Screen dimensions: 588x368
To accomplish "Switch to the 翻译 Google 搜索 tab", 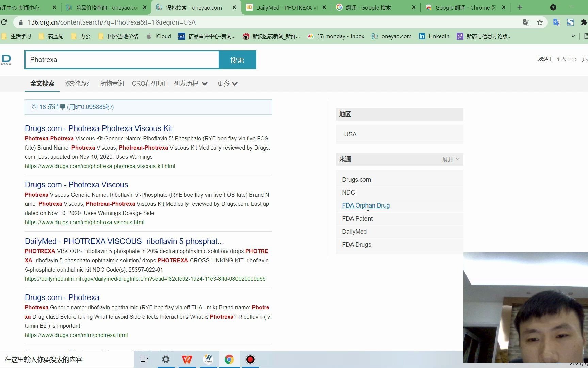I will tap(376, 7).
